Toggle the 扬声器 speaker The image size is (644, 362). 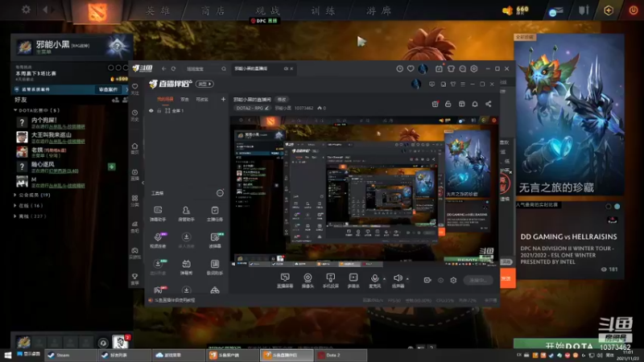pyautogui.click(x=398, y=281)
